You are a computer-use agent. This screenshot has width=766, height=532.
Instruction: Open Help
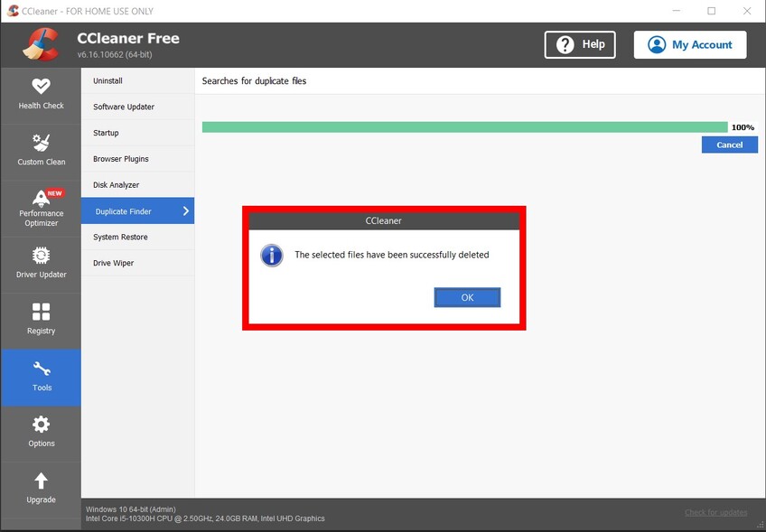click(x=579, y=43)
